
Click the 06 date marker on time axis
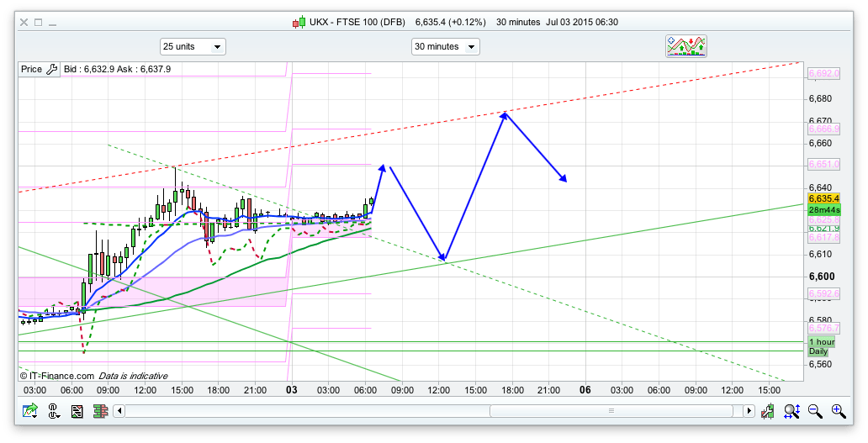click(585, 390)
